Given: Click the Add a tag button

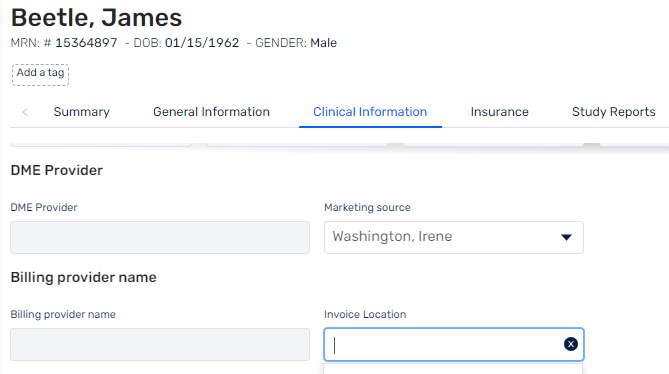Looking at the screenshot, I should point(41,75).
